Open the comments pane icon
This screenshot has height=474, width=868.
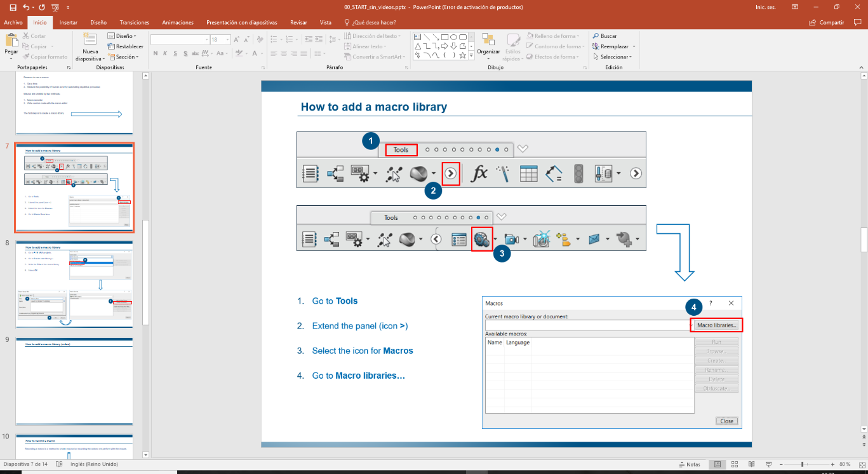pyautogui.click(x=857, y=22)
